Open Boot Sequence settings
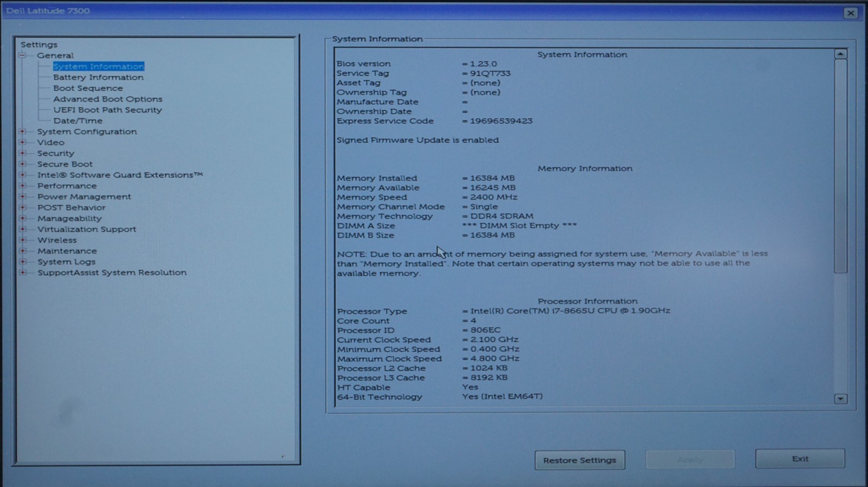868x487 pixels. pos(88,88)
